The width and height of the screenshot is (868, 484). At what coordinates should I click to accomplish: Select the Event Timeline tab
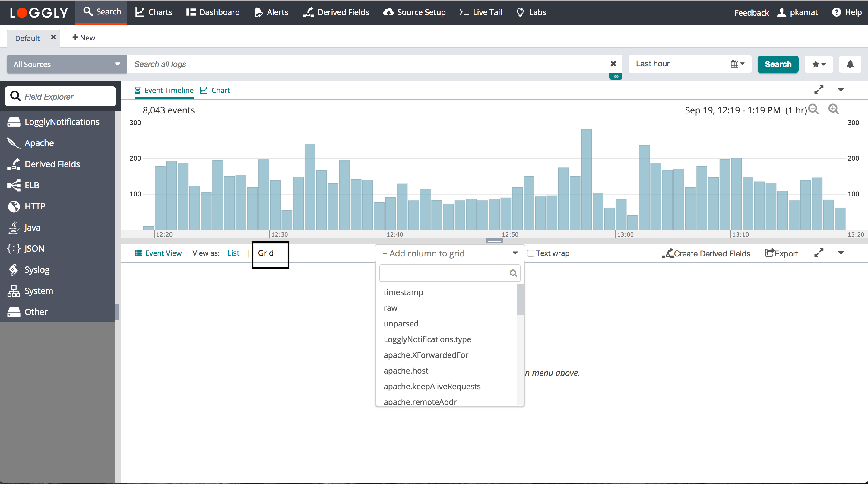click(164, 90)
